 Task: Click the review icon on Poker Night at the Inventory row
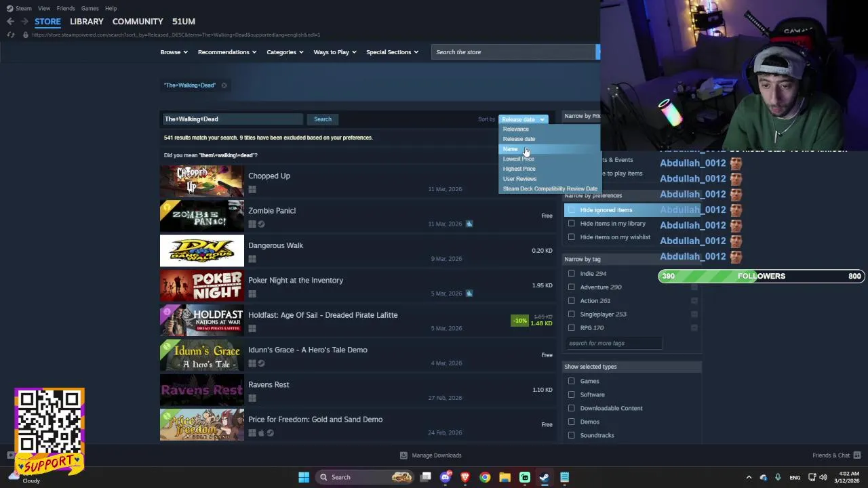click(469, 293)
